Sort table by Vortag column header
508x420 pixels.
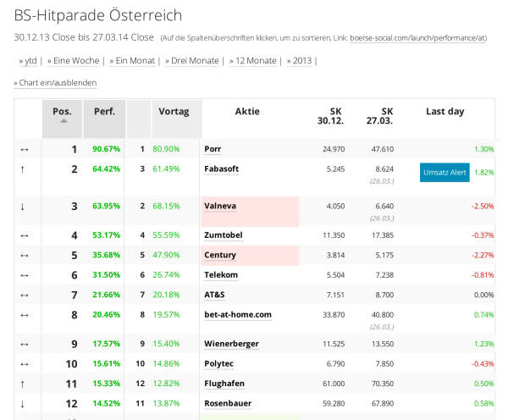pyautogui.click(x=174, y=112)
